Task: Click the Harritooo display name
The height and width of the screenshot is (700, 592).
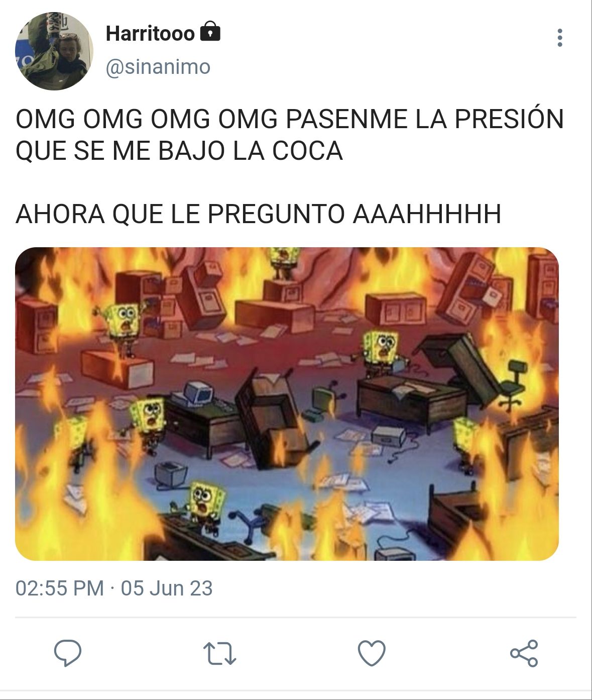Action: point(150,34)
